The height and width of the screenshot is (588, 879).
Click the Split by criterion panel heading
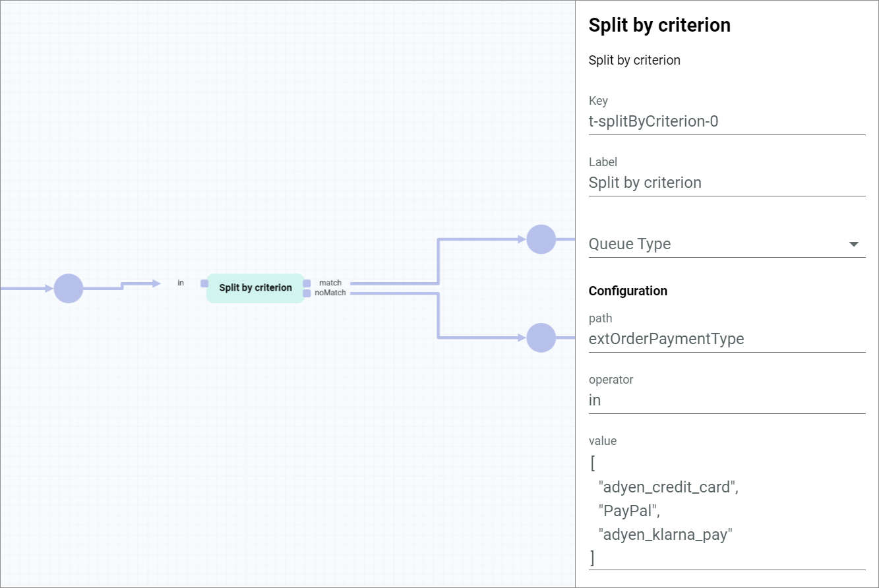click(659, 25)
